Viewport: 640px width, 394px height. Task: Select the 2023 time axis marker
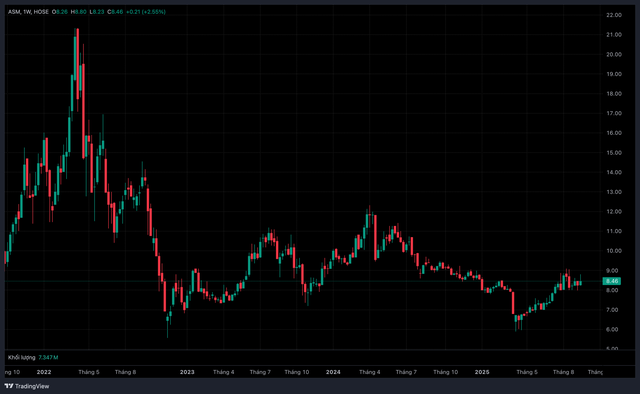187,372
